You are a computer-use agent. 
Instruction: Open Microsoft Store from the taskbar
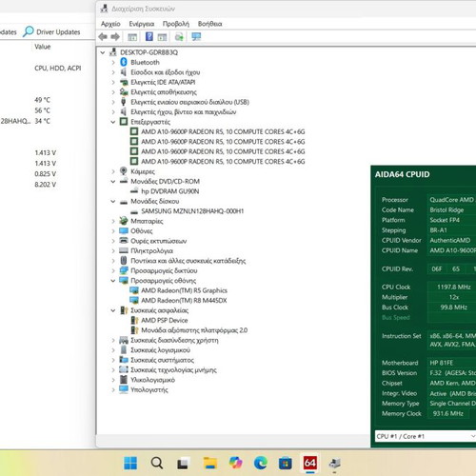click(285, 464)
